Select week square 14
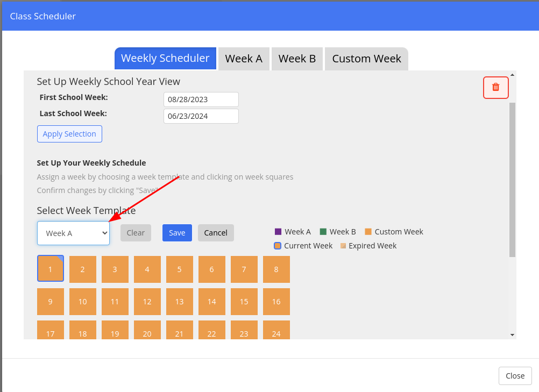 (x=212, y=302)
